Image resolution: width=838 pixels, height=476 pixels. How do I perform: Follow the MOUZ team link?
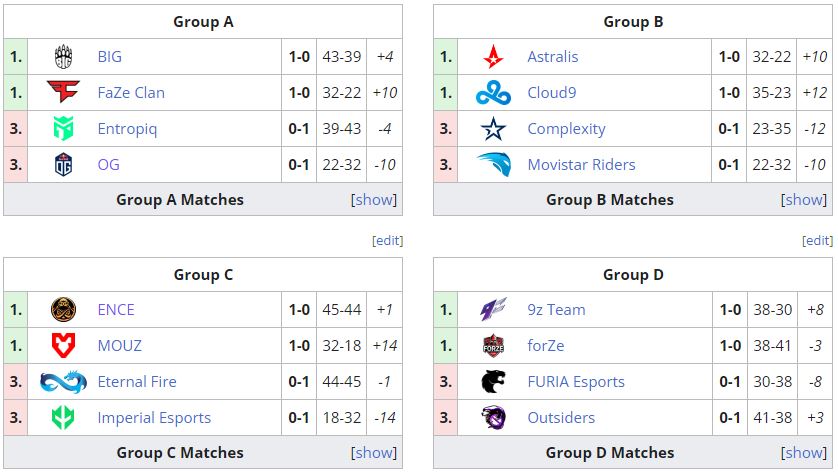coord(120,346)
